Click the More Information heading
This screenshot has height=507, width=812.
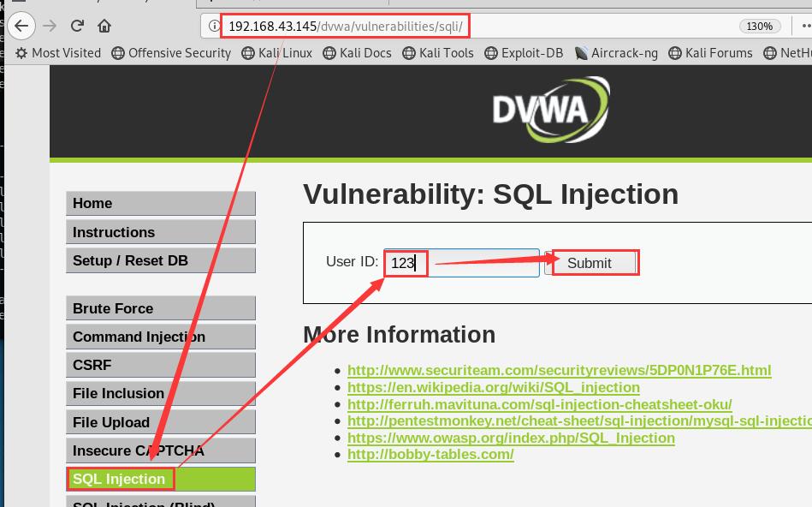[400, 335]
